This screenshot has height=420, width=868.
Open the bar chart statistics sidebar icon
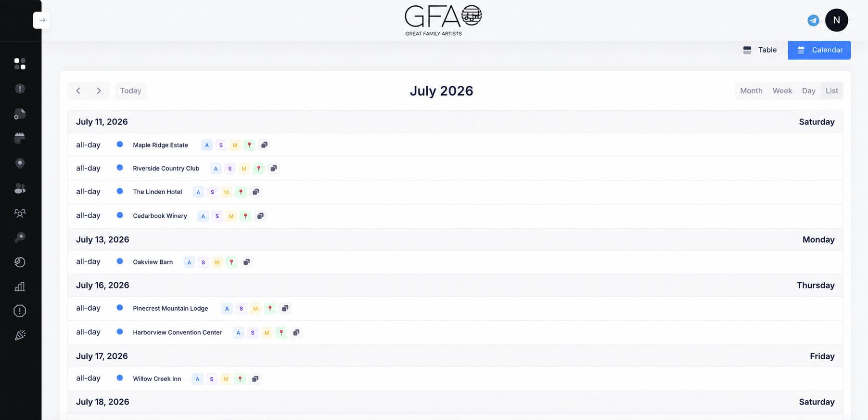click(x=20, y=287)
